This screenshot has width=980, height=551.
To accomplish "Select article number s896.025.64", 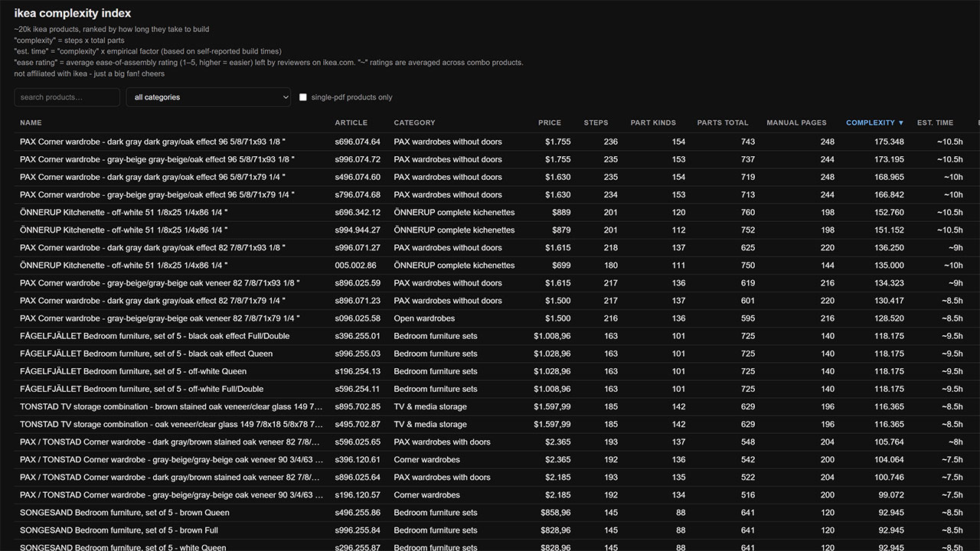I will (358, 476).
